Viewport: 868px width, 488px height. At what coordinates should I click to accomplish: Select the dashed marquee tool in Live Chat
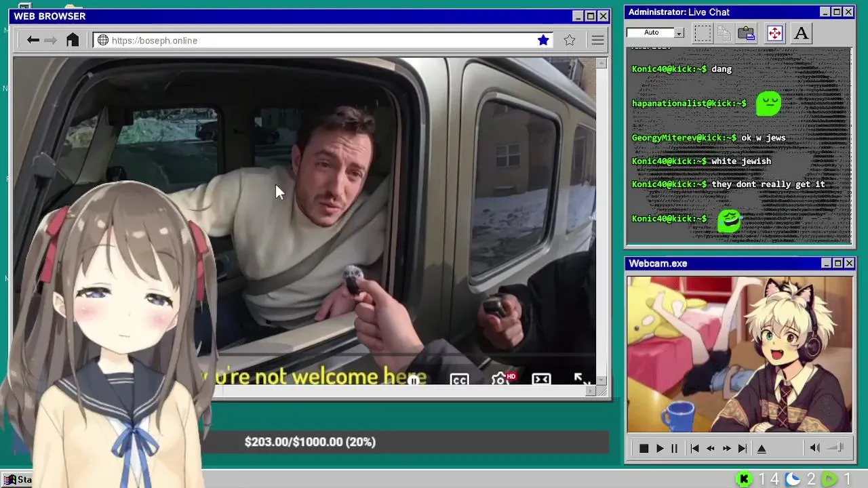(703, 33)
